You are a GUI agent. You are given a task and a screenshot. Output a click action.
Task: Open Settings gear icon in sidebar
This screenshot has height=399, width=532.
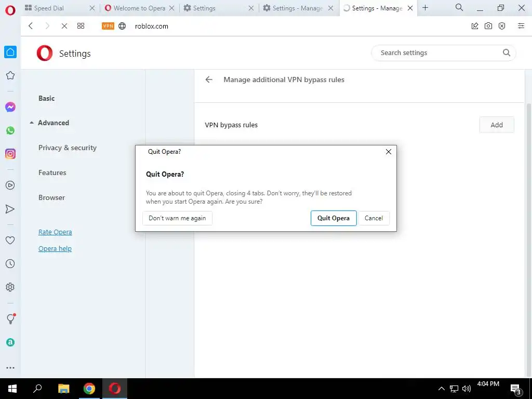[10, 287]
